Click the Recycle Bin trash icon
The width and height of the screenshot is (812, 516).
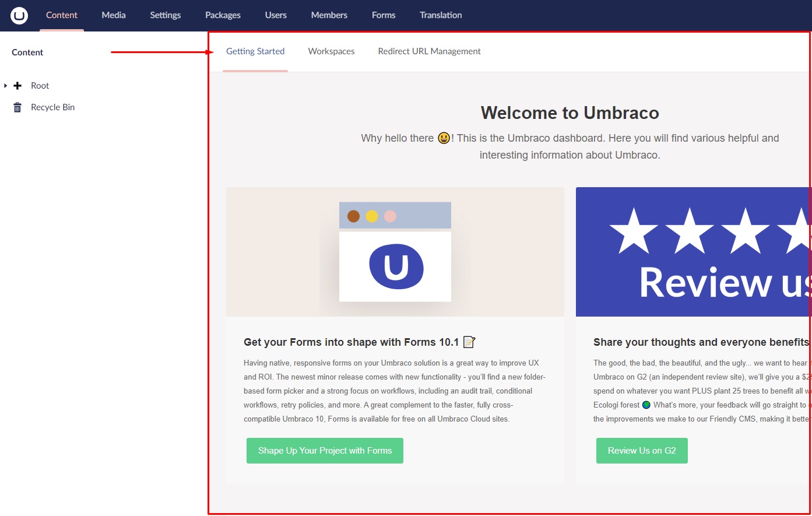click(17, 107)
